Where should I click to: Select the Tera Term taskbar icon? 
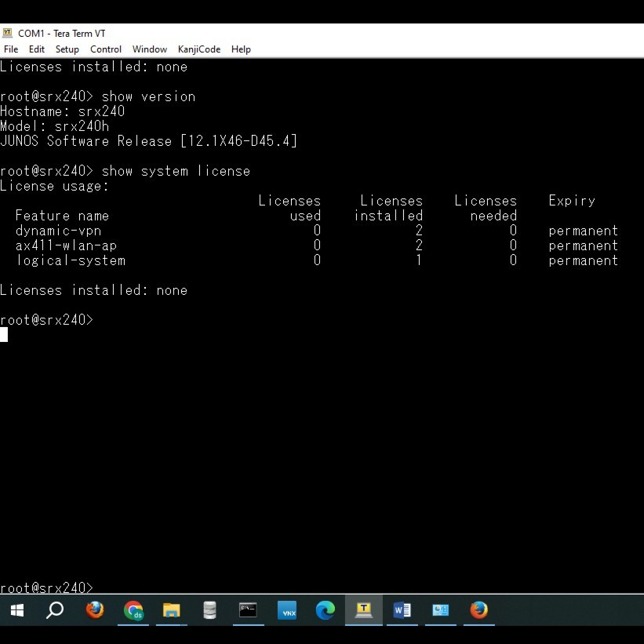tap(363, 610)
